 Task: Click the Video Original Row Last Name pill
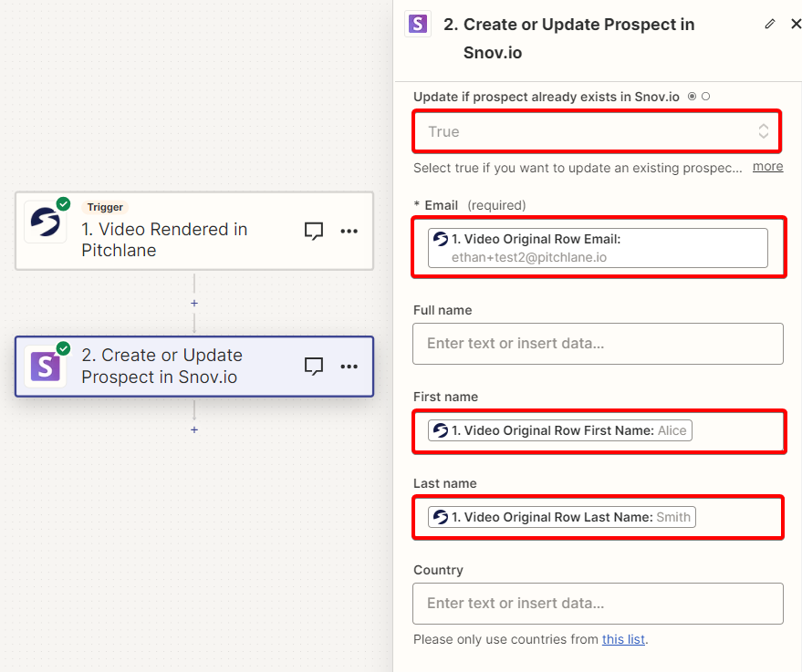click(x=562, y=517)
